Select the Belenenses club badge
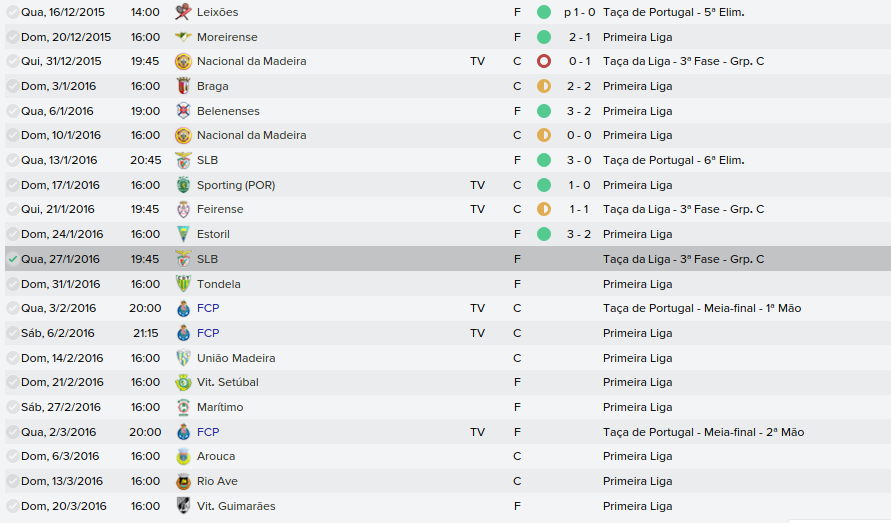The height and width of the screenshot is (523, 891). (182, 111)
